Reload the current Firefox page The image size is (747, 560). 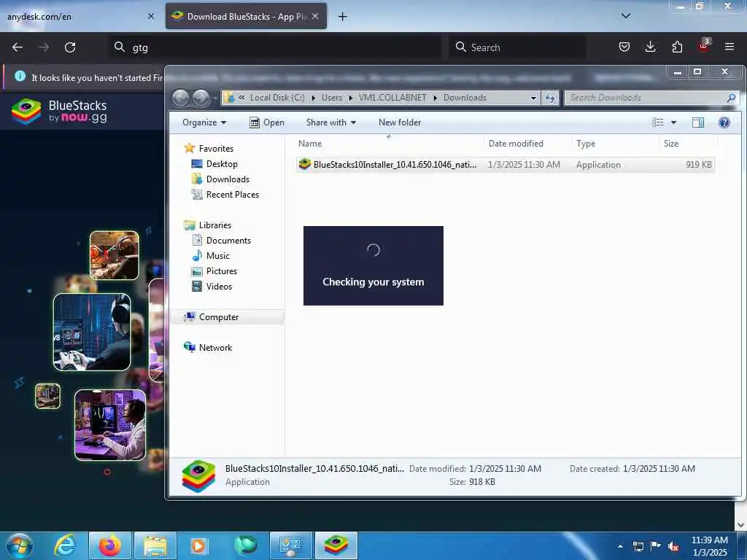tap(70, 47)
